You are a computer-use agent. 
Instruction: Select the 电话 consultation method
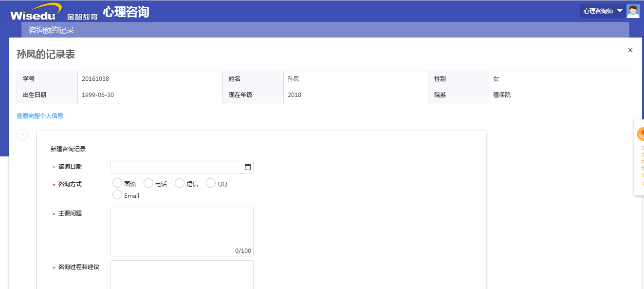point(148,183)
